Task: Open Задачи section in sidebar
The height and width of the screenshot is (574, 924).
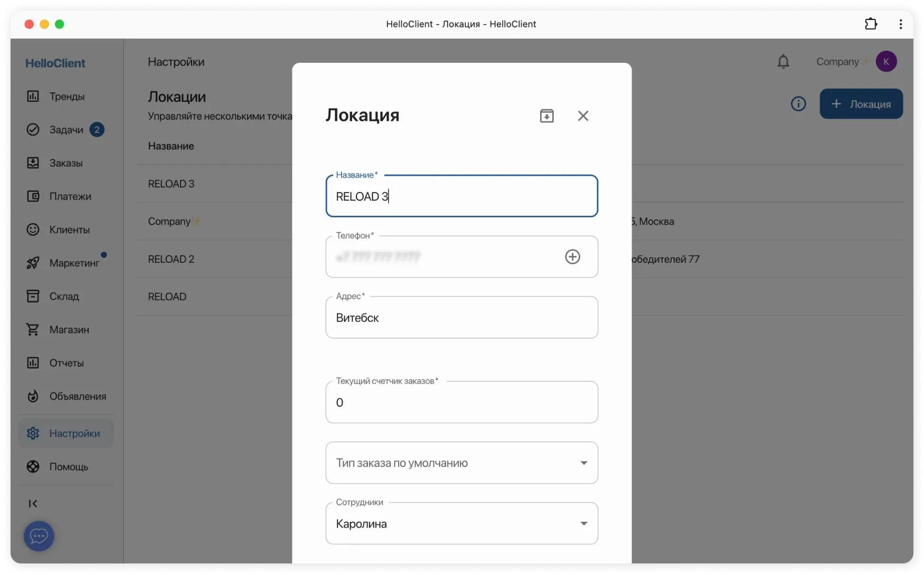Action: click(66, 130)
